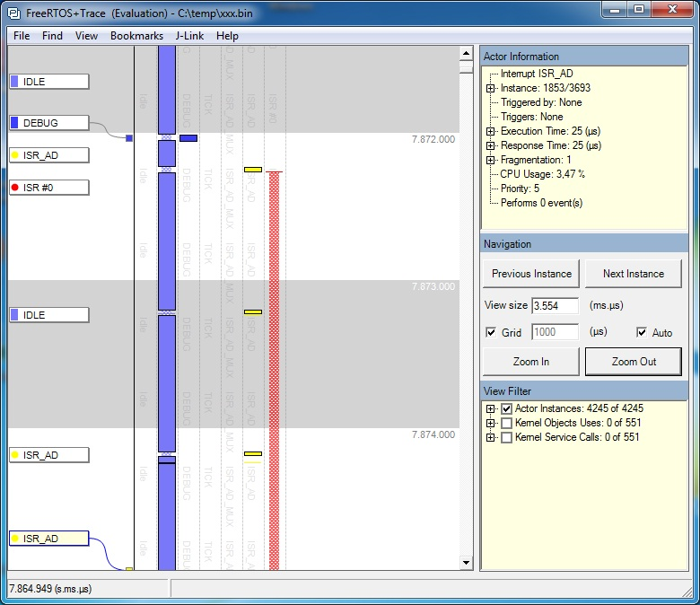The image size is (700, 605).
Task: Click the 'Interrupt ISR_AD' row
Action: (x=537, y=74)
